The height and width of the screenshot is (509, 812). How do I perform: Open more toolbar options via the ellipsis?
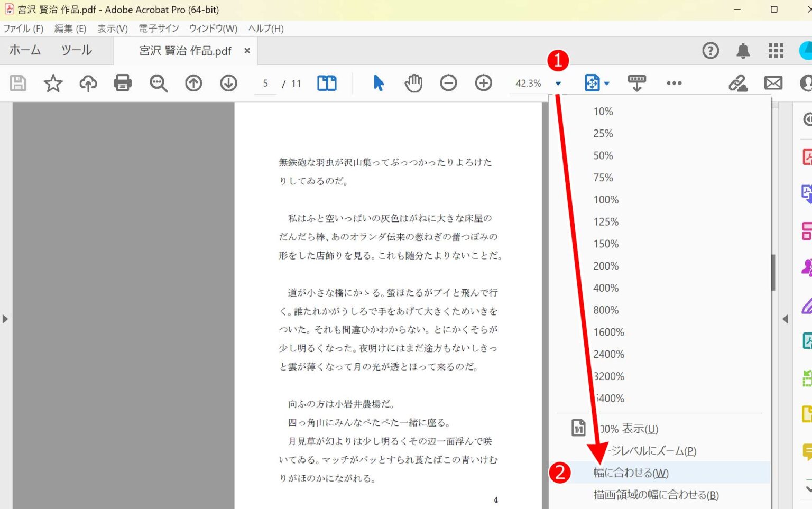(673, 83)
